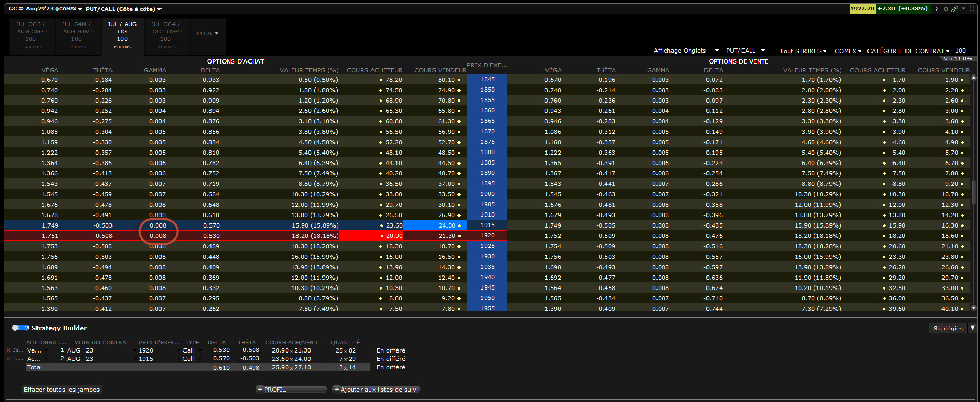Click plus icon on Ajouter aux listes de suivi
The image size is (980, 402).
pos(337,390)
